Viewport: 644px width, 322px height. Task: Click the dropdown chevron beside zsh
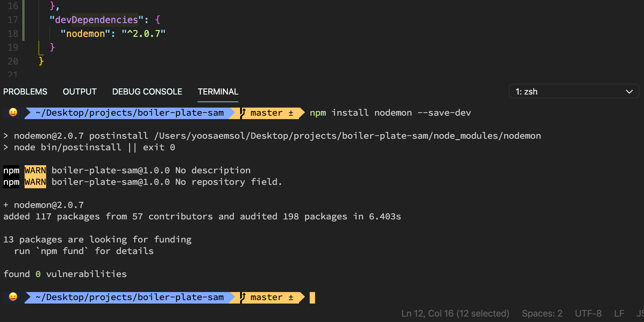pyautogui.click(x=629, y=91)
